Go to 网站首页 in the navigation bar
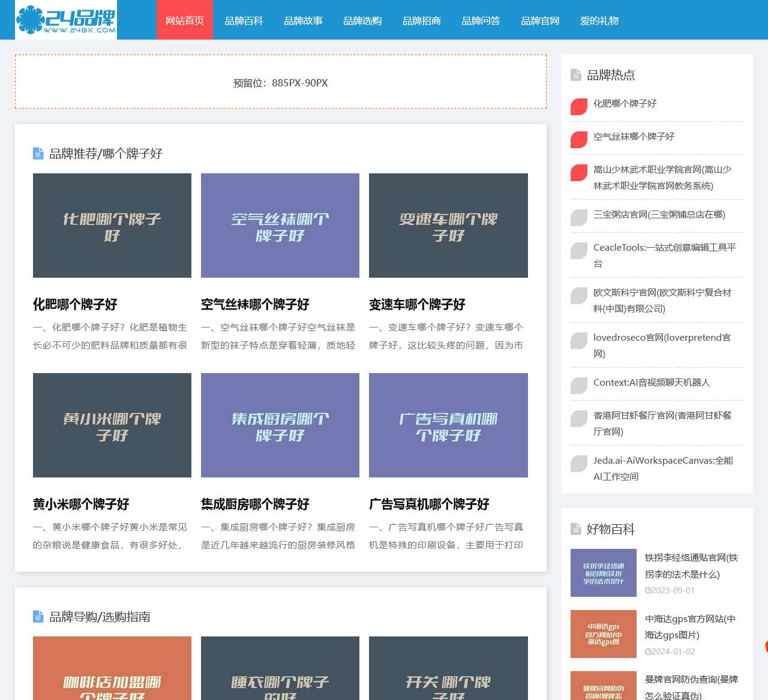Screen dimensions: 768x700 pyautogui.click(x=185, y=20)
